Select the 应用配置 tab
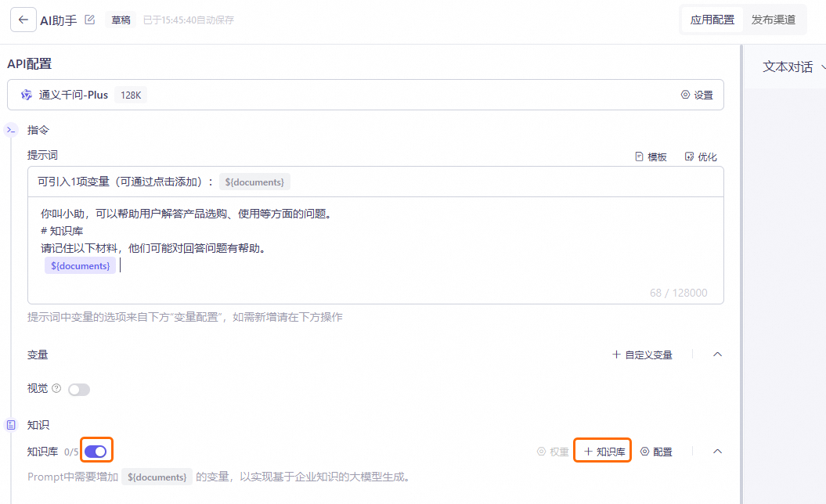The height and width of the screenshot is (504, 826). click(712, 20)
